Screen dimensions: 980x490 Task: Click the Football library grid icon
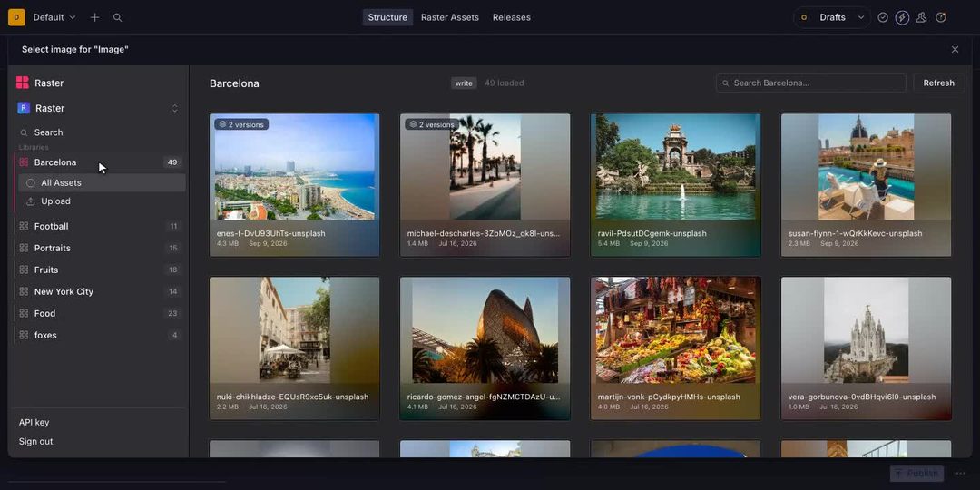coord(24,226)
